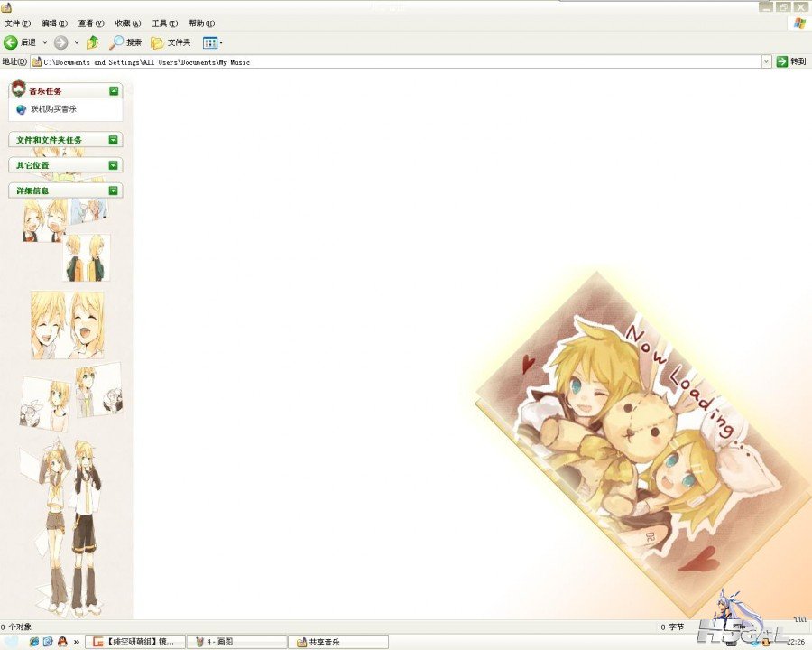
Task: Click the grey Forward arrow button
Action: pyautogui.click(x=60, y=42)
